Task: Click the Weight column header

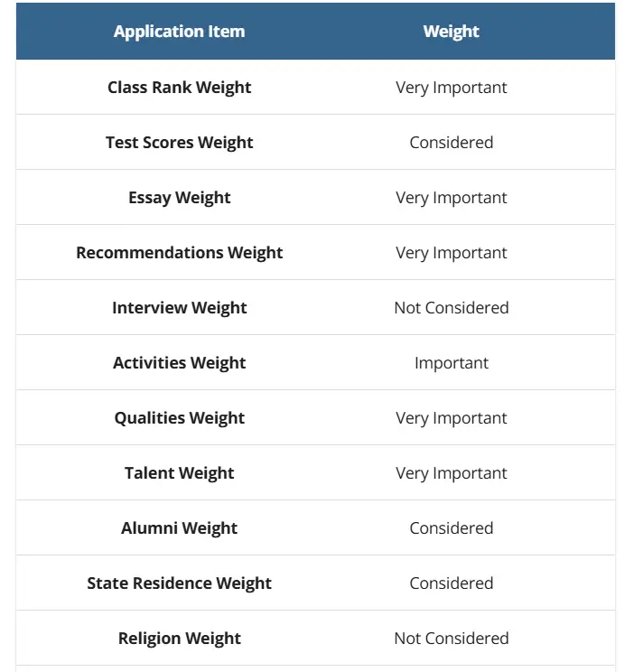Action: 451,32
